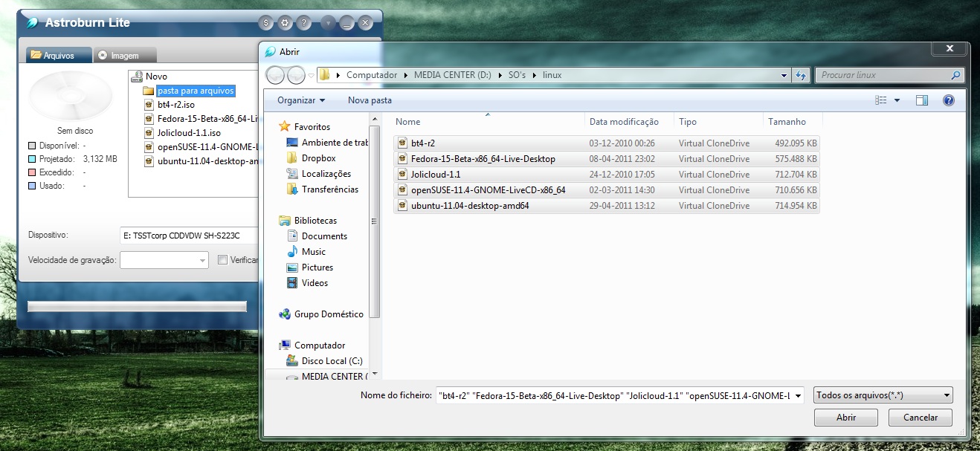
Task: Select 'pasta para arquivos' folder in Astroburn
Action: pyautogui.click(x=196, y=91)
